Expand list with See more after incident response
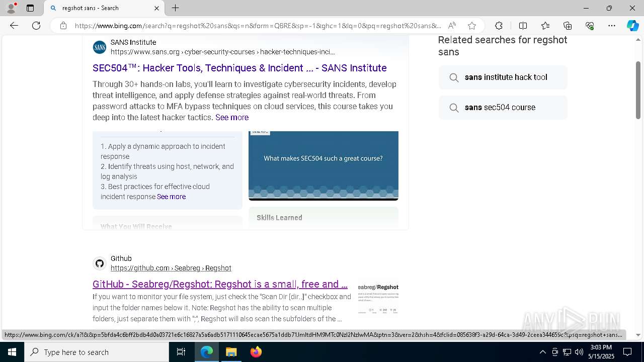This screenshot has height=362, width=644. (171, 197)
